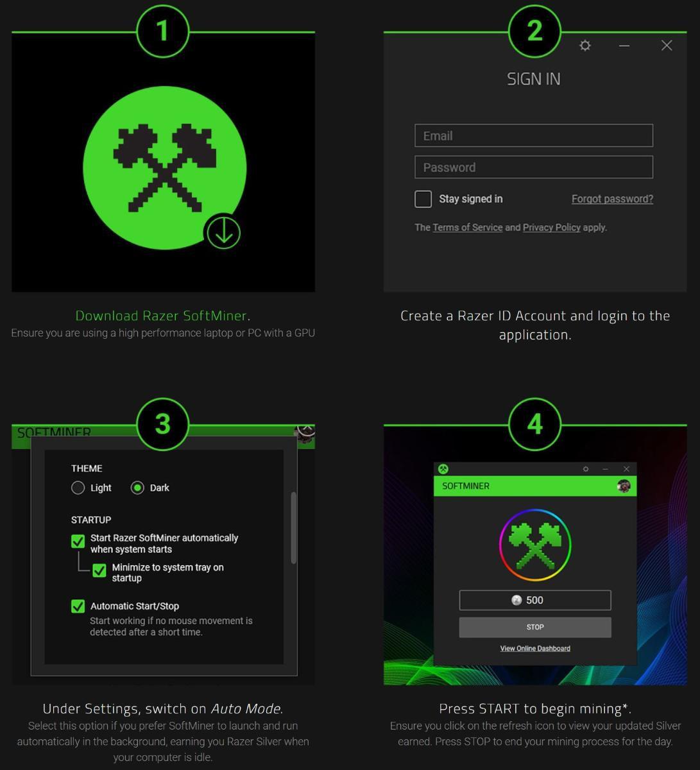Click the silver coin icon beside 500
The height and width of the screenshot is (770, 700).
[516, 601]
